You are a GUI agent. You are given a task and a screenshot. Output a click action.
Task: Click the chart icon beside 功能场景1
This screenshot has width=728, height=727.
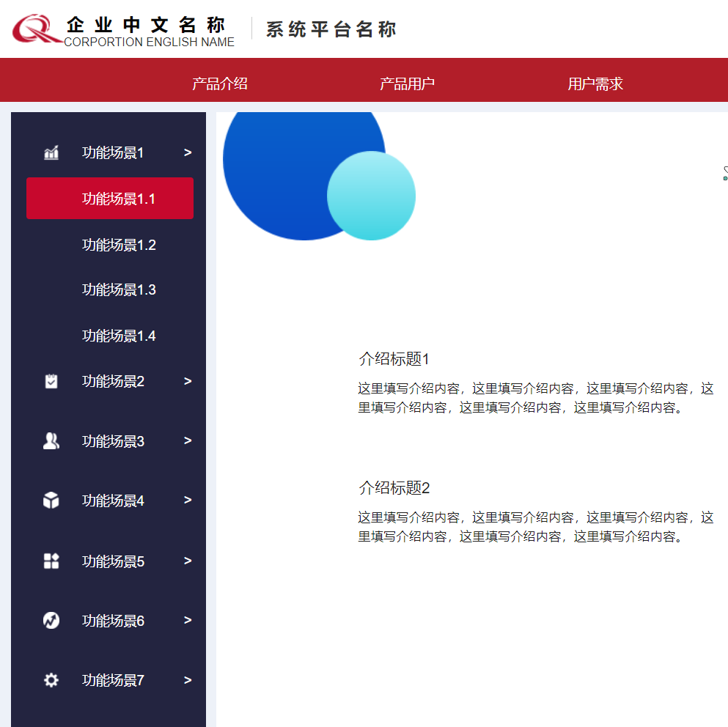tap(51, 152)
